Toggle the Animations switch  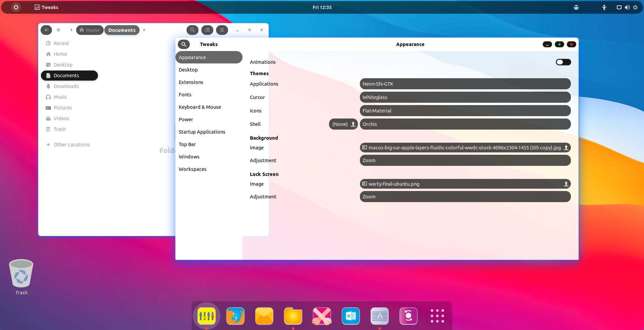point(563,62)
